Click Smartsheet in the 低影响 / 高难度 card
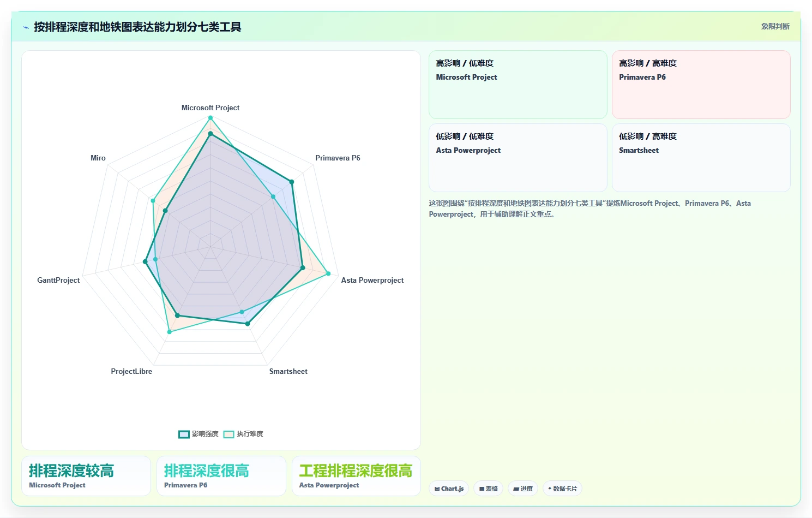 (x=639, y=151)
